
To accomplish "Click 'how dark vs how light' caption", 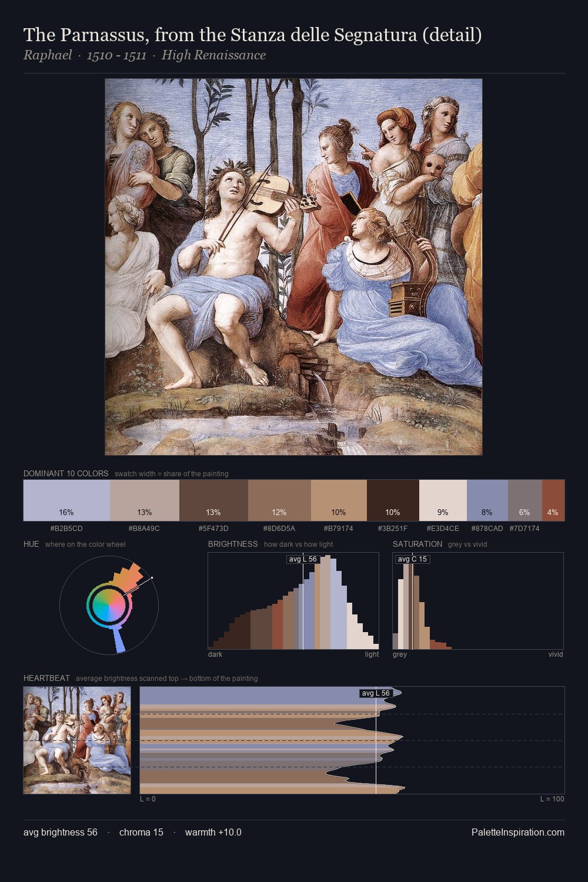I will tap(299, 544).
